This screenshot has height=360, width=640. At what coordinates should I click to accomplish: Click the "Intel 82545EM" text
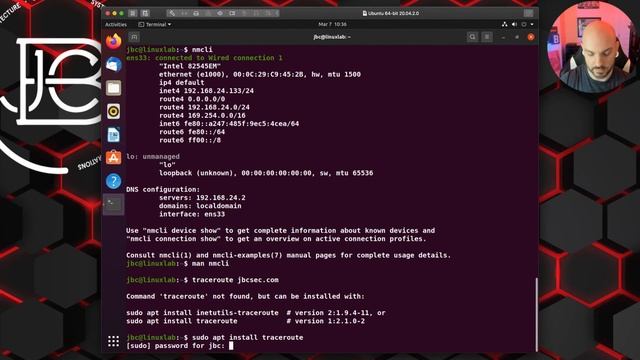[x=190, y=66]
